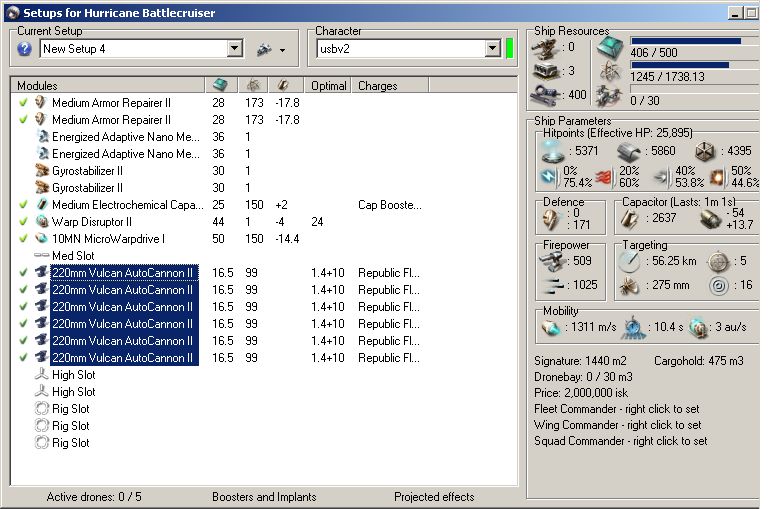Click the Warp Disruptor II module icon

(x=42, y=222)
